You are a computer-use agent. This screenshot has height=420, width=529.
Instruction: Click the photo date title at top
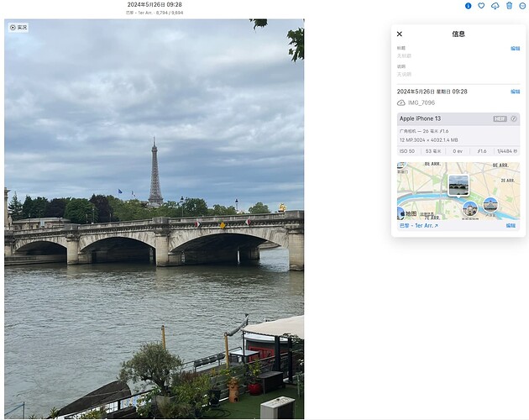pyautogui.click(x=155, y=5)
